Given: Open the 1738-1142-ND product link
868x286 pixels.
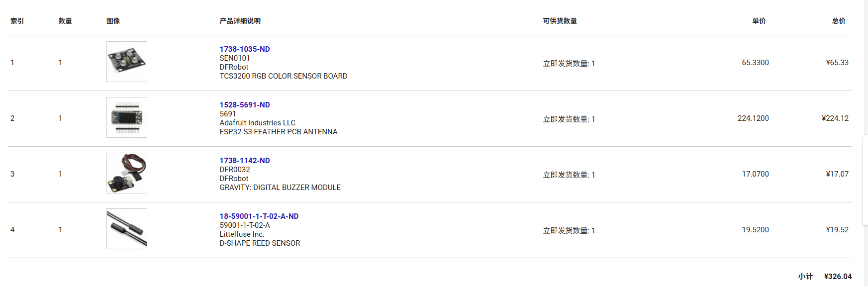Looking at the screenshot, I should pos(244,161).
